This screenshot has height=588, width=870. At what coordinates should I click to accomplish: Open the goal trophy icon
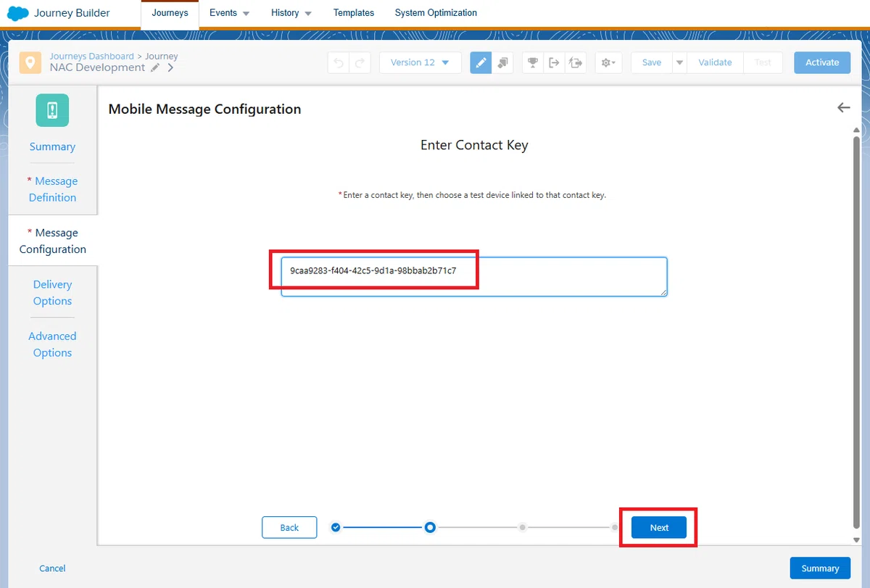click(533, 62)
